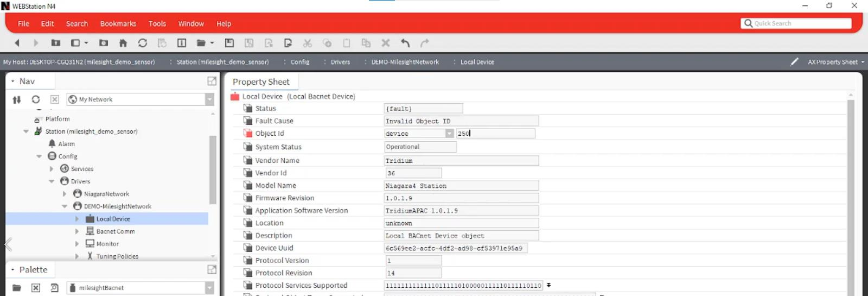Click My Host in the breadcrumb path
The width and height of the screenshot is (868, 296).
tap(79, 62)
